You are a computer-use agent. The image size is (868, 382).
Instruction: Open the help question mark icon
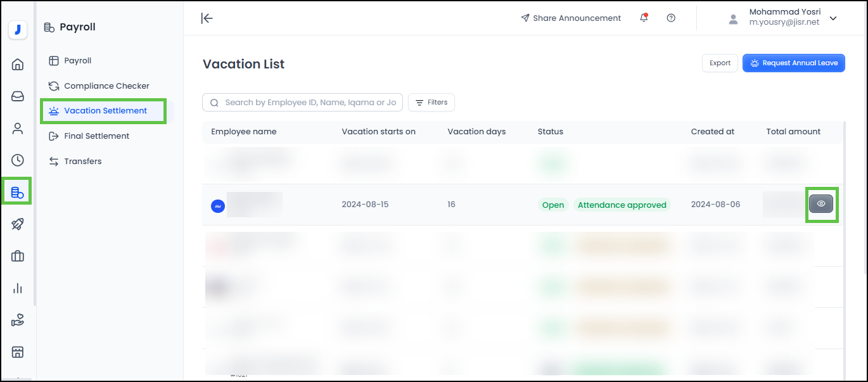click(x=671, y=18)
